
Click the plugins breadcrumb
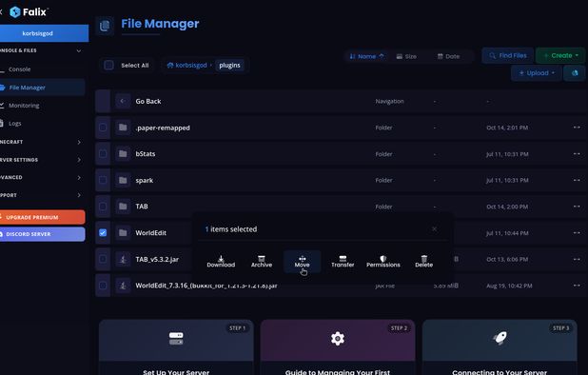point(229,66)
